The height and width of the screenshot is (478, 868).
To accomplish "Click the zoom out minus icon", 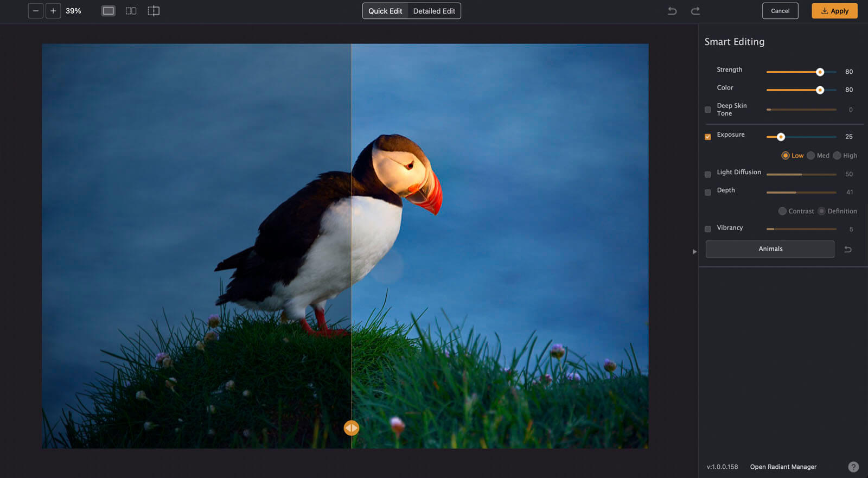I will click(x=36, y=11).
